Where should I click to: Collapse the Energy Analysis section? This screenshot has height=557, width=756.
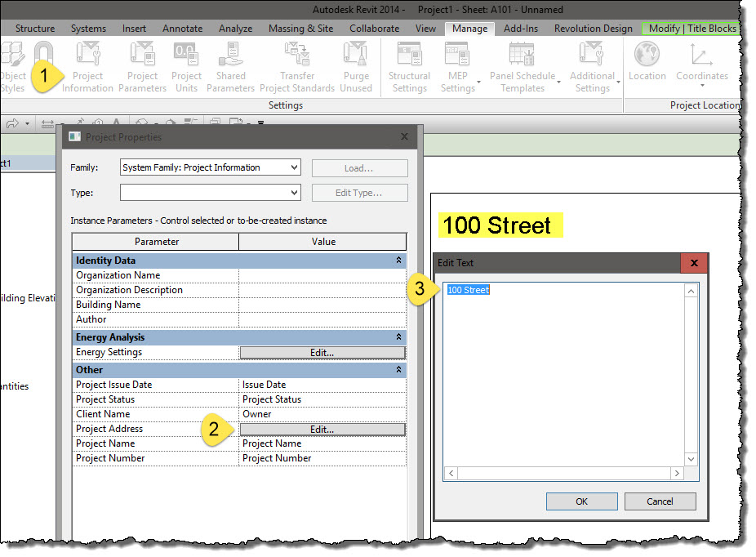coord(398,336)
